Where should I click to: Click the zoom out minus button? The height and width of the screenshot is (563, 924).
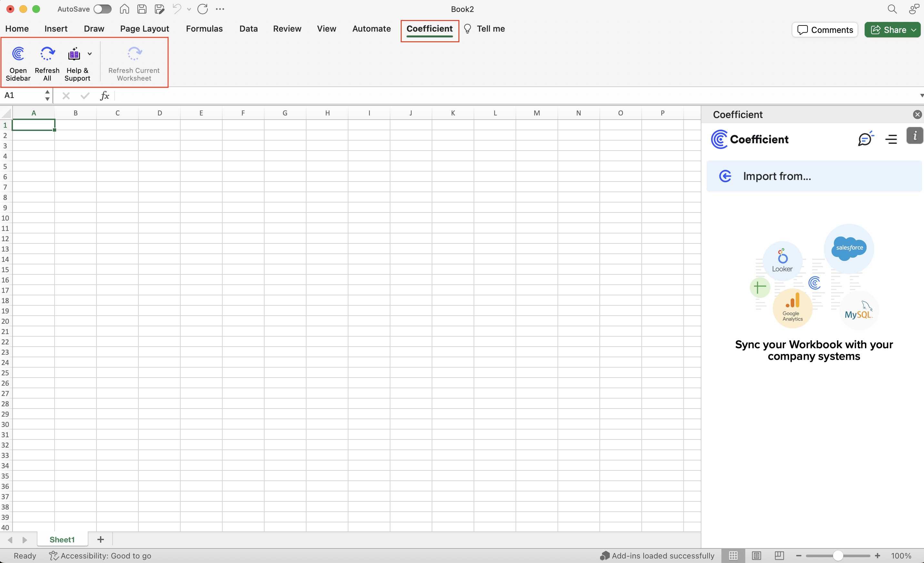[799, 556]
